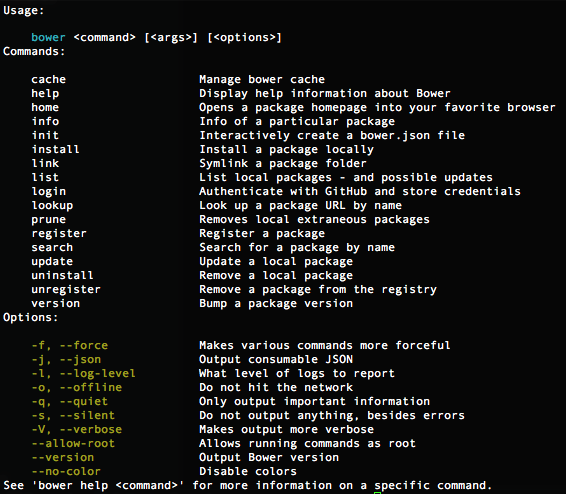Click the yellow '--version' option
Screen dimensions: 566x494
point(62,458)
